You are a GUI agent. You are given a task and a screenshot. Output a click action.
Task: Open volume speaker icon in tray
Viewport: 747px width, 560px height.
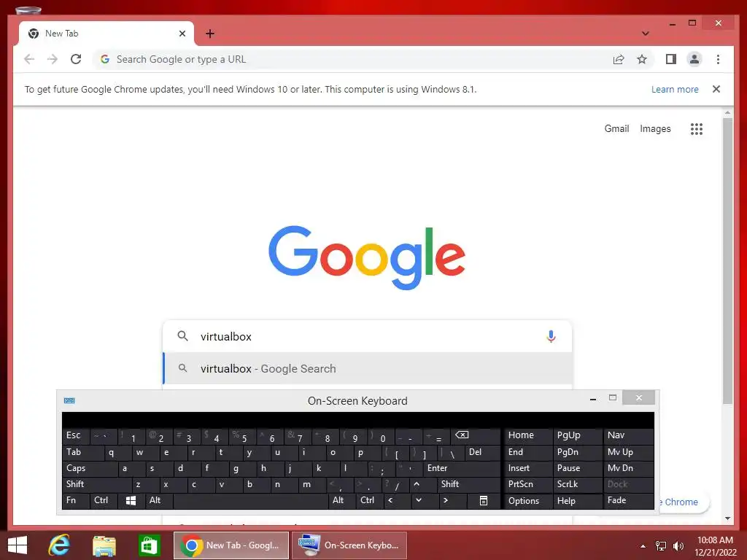(x=678, y=545)
